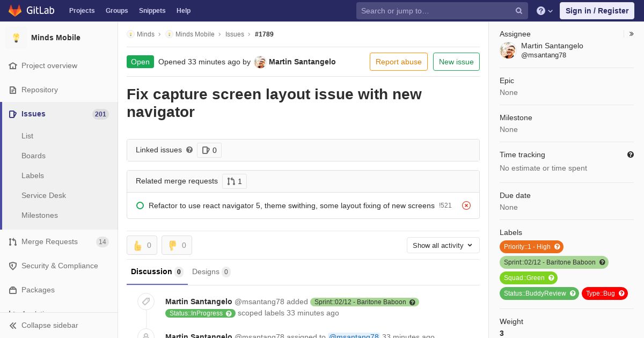
Task: Click the linked issues count badge
Action: (x=209, y=150)
